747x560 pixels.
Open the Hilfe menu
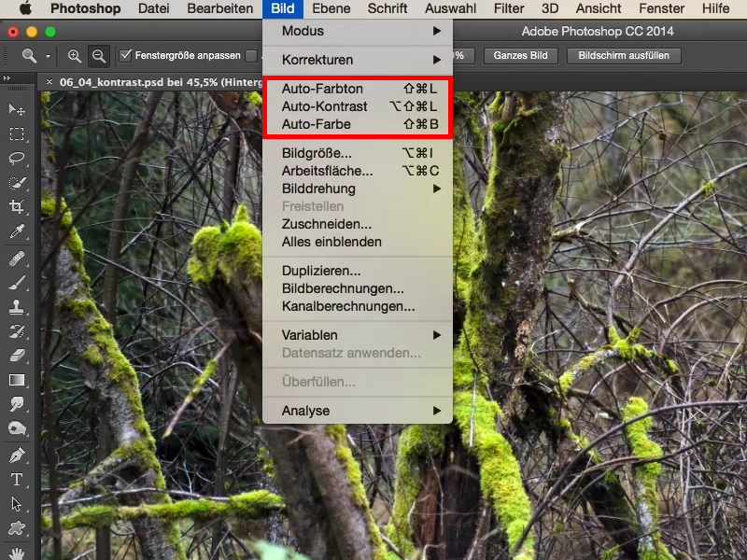click(715, 8)
